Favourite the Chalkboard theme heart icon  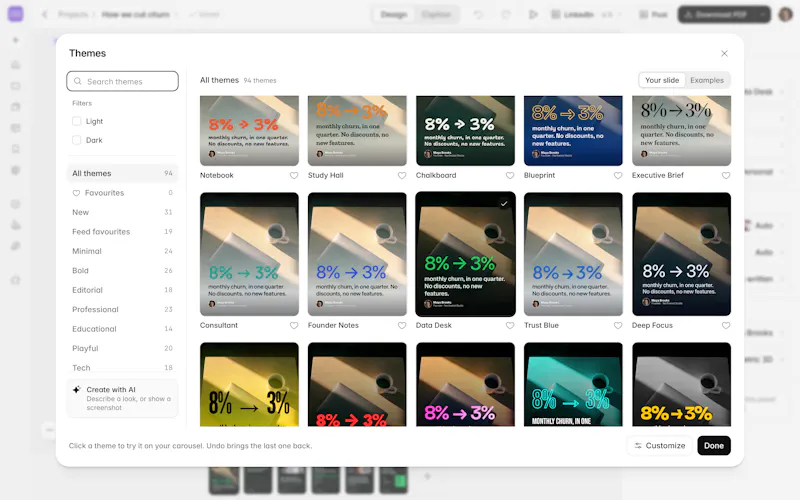click(510, 176)
